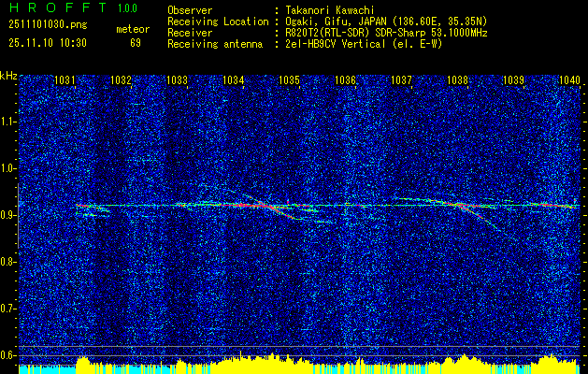Click location text Ogaki, Gifu, JAPAN
The image size is (588, 374).
click(337, 22)
